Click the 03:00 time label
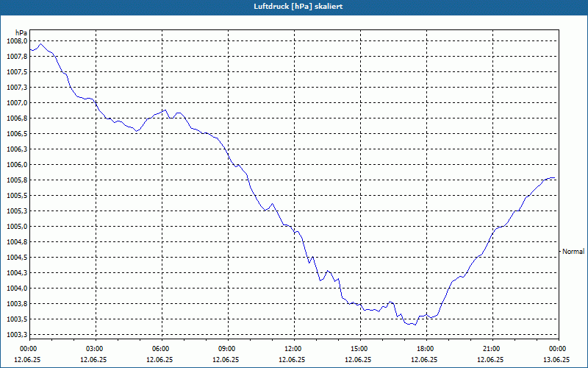 tap(96, 349)
